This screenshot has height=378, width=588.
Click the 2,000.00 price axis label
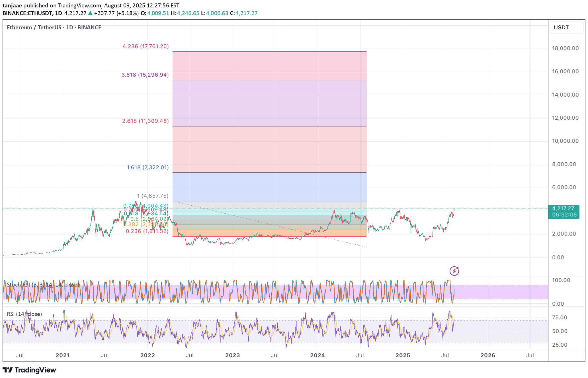(564, 234)
